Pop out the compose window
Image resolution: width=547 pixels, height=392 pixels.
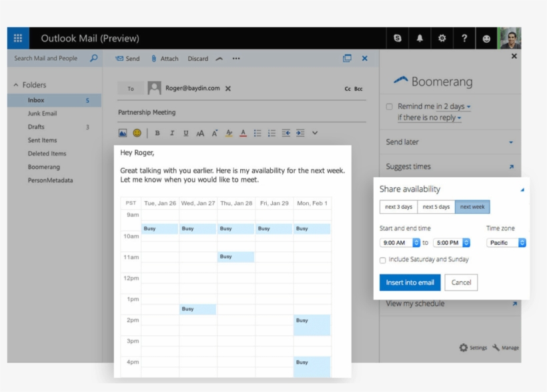[x=347, y=58]
